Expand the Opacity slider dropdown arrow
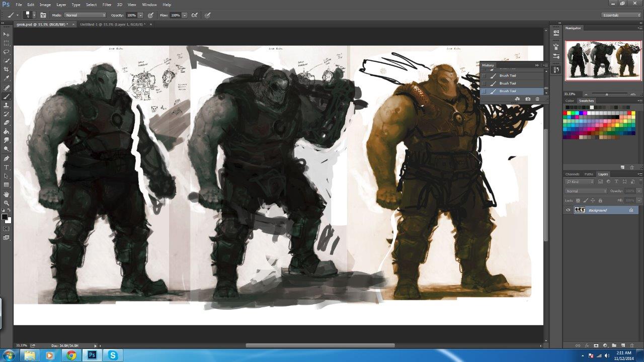The image size is (644, 362). [141, 15]
